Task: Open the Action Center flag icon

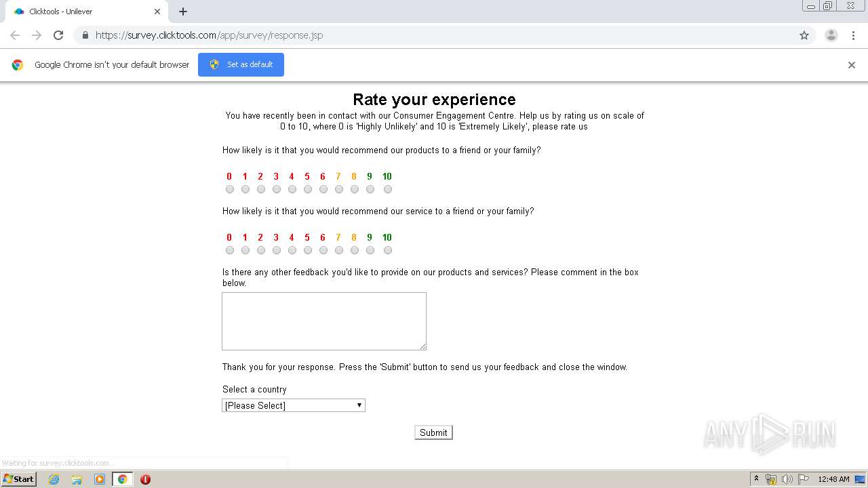Action: (804, 479)
